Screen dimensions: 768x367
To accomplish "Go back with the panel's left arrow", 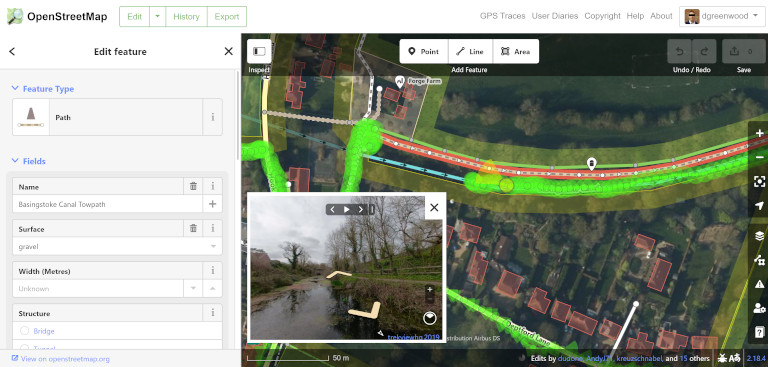I will [12, 51].
